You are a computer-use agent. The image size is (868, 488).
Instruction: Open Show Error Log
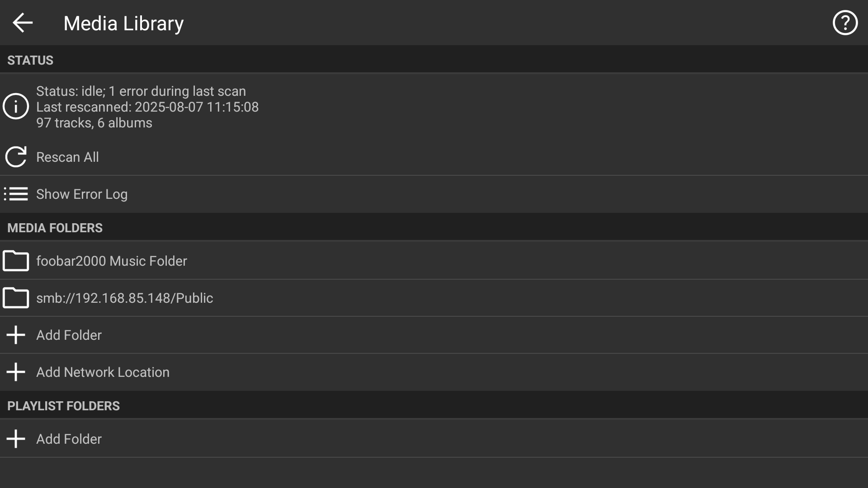coord(82,194)
